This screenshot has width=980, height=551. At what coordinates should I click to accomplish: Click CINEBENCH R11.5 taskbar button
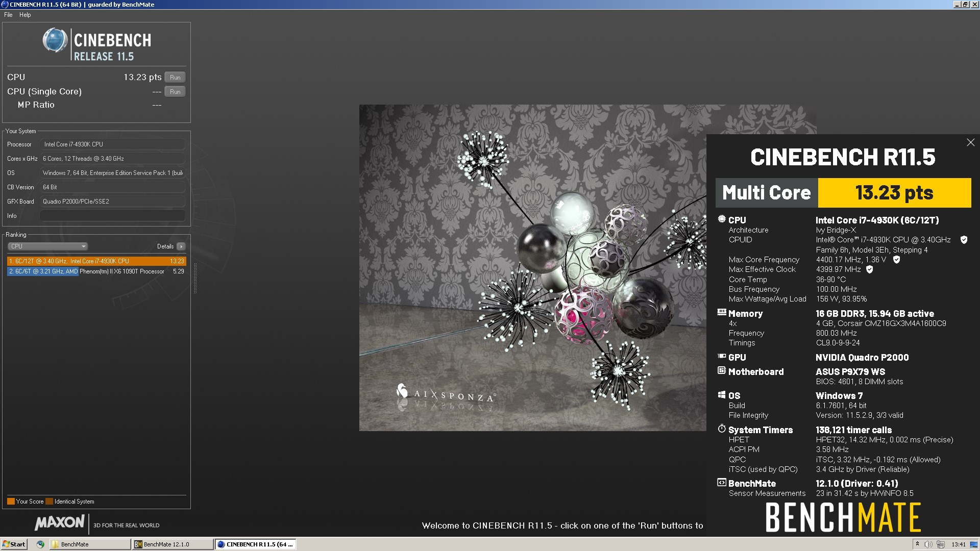tap(255, 544)
